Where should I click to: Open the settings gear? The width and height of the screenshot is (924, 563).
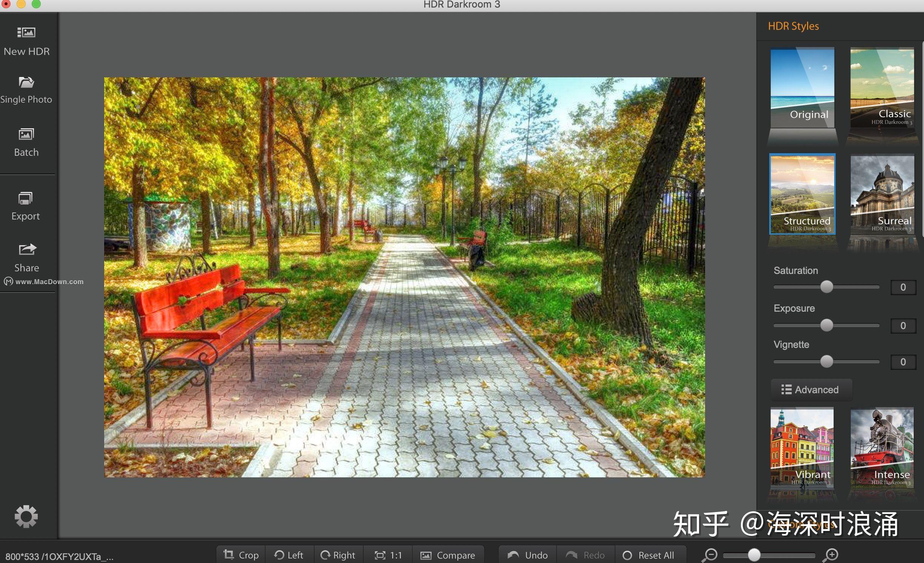click(x=26, y=516)
